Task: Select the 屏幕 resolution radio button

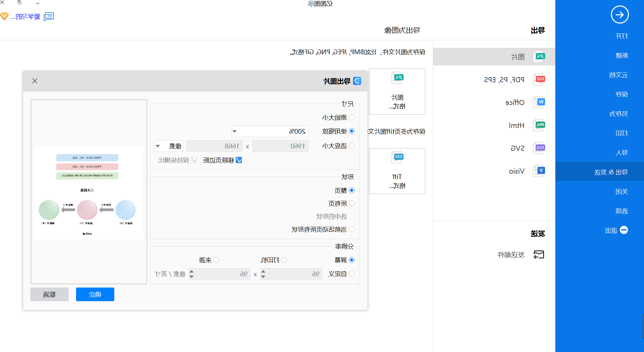Action: pyautogui.click(x=352, y=260)
